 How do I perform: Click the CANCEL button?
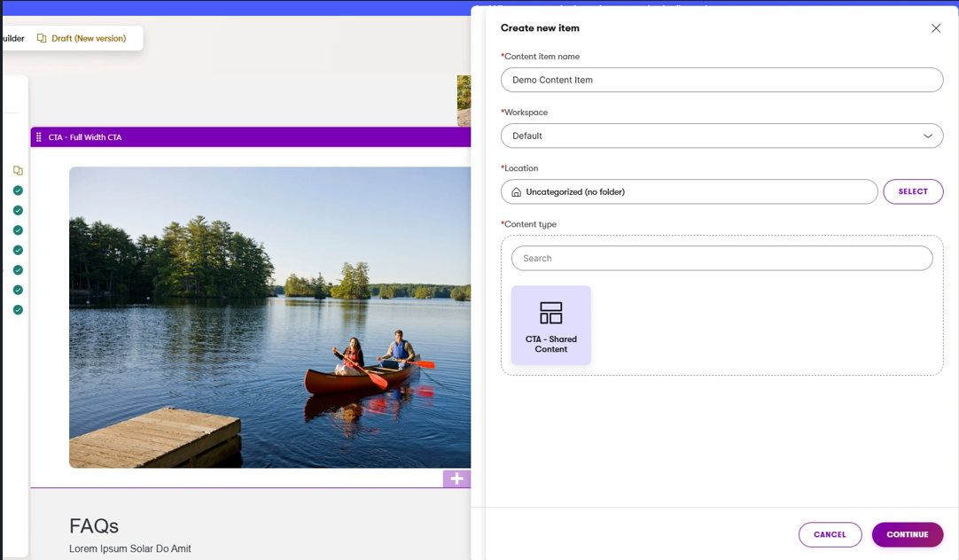(x=830, y=535)
